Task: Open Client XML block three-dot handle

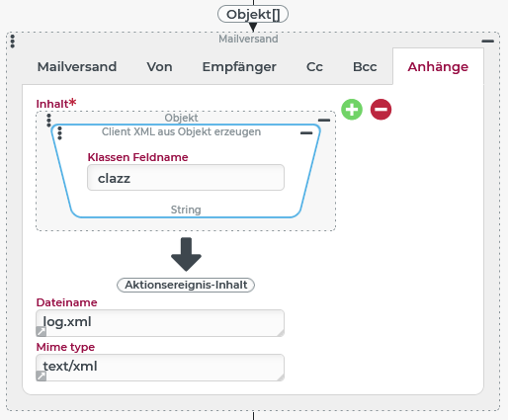Action: 59,133
